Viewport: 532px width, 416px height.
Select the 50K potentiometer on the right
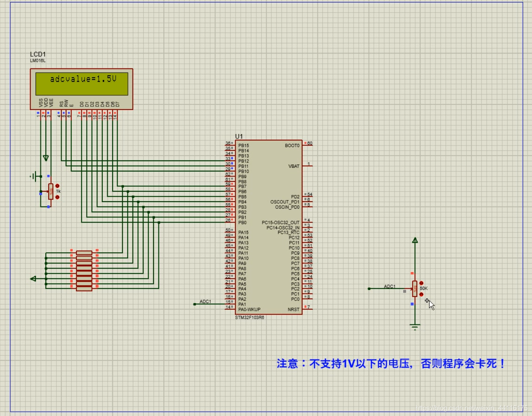(x=415, y=289)
